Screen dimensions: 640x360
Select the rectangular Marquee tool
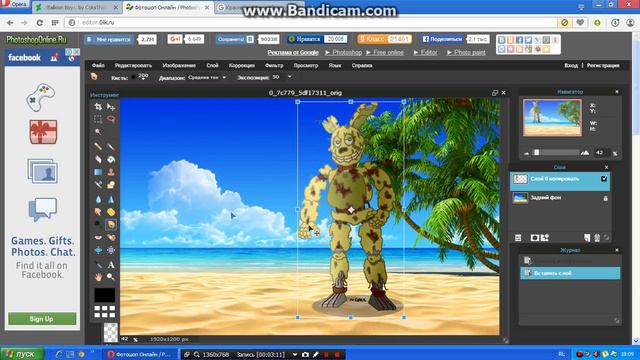[x=98, y=119]
